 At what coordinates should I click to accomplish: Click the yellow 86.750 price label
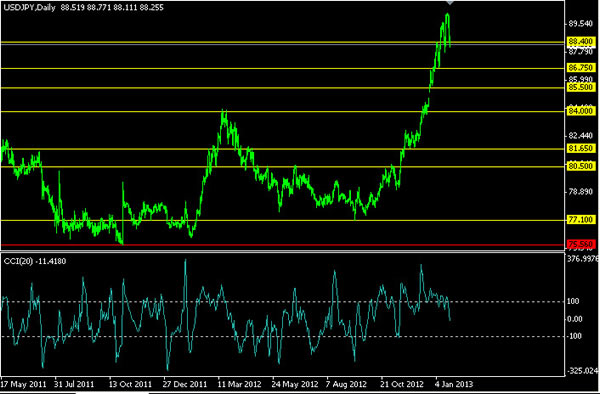pyautogui.click(x=580, y=68)
